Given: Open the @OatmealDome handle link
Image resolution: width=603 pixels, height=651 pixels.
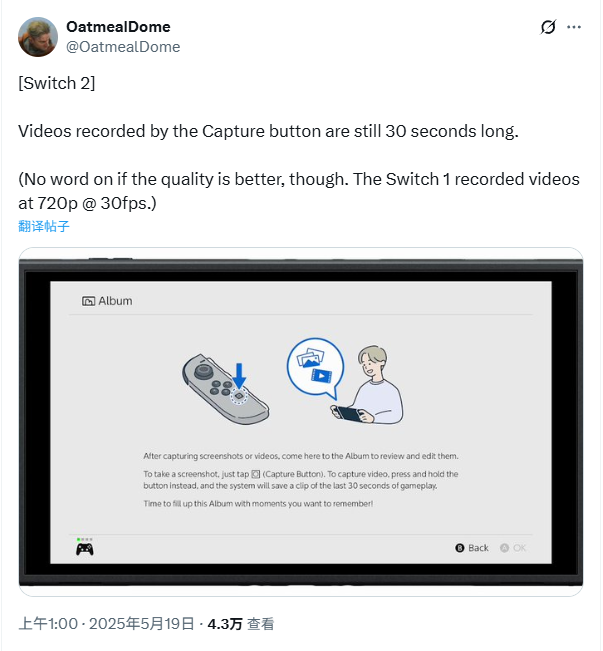Looking at the screenshot, I should coord(123,46).
